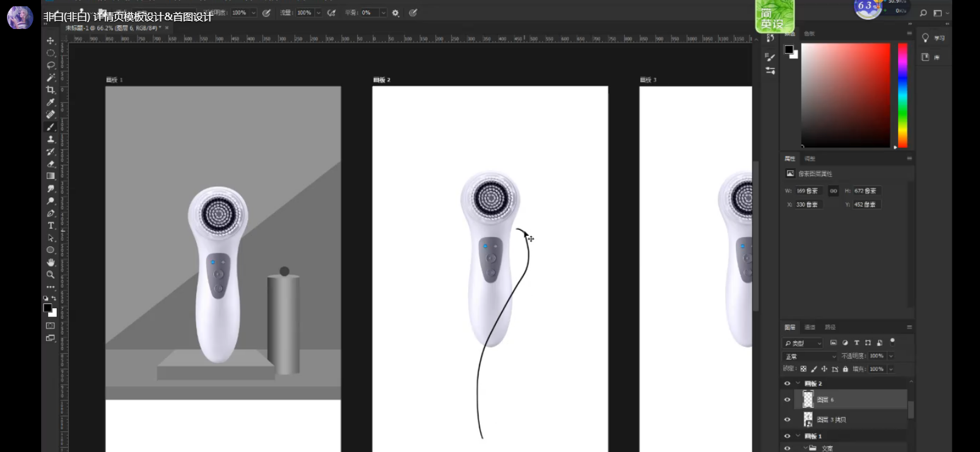Open layer blend mode dropdown 正常
The height and width of the screenshot is (452, 980).
click(810, 356)
